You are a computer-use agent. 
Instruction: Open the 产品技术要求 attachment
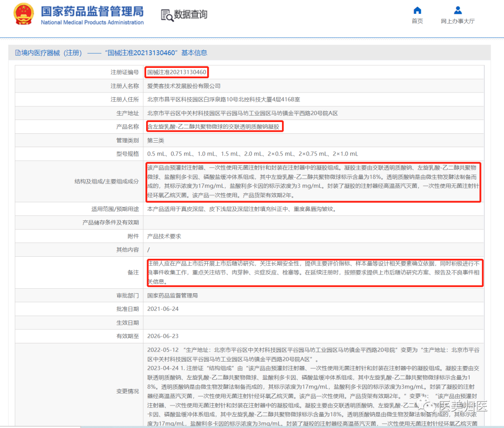click(x=164, y=236)
